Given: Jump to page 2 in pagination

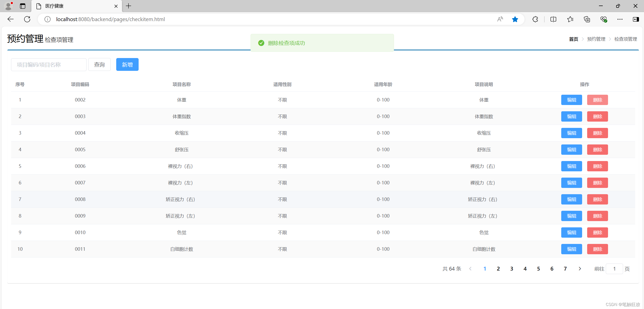Looking at the screenshot, I should pyautogui.click(x=498, y=269).
